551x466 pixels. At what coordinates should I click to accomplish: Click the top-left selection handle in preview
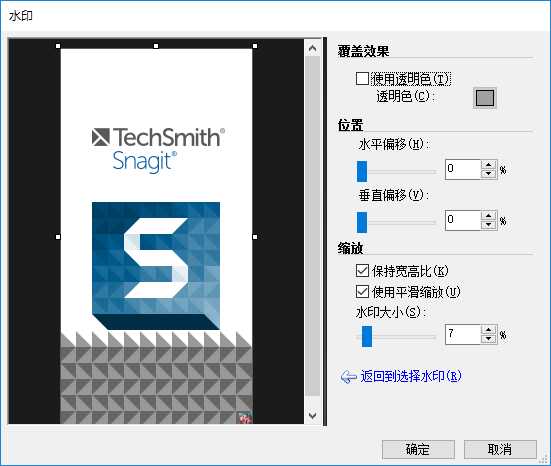(58, 46)
